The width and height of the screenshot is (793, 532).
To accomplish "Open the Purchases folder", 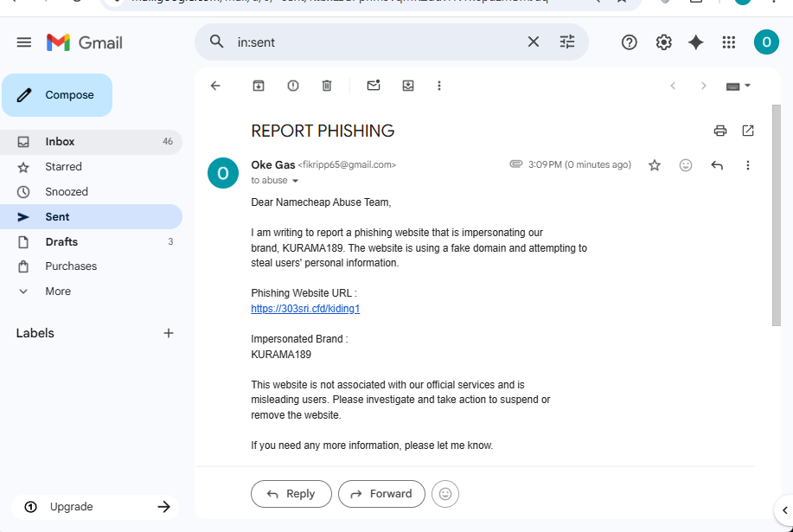I will [x=91, y=266].
